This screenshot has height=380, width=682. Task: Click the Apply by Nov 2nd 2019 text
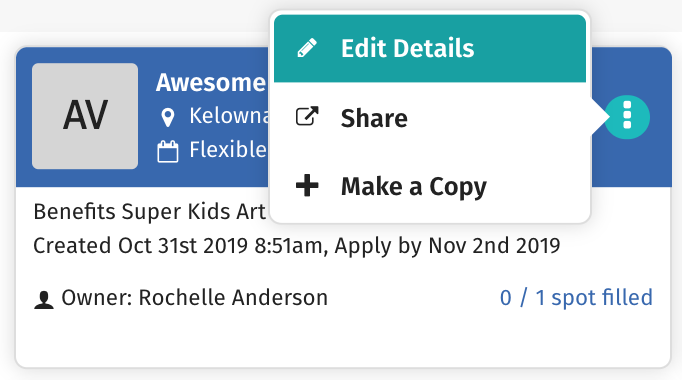point(447,246)
